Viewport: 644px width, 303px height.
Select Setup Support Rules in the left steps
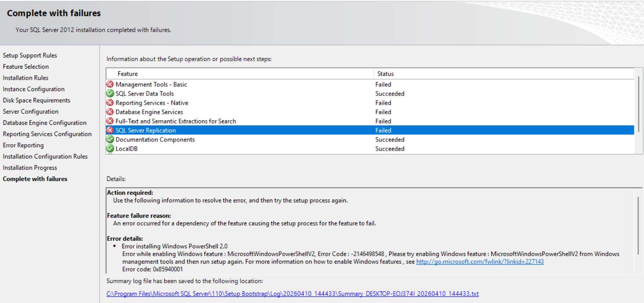pos(30,55)
